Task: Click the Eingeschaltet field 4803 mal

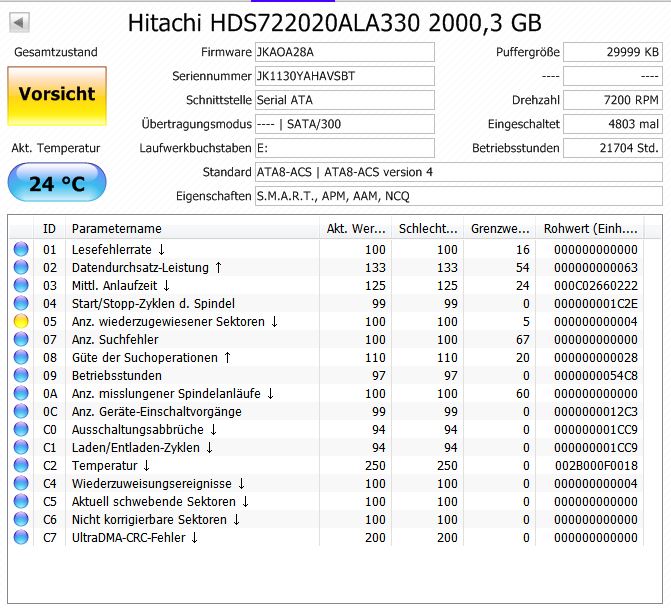Action: [x=613, y=124]
